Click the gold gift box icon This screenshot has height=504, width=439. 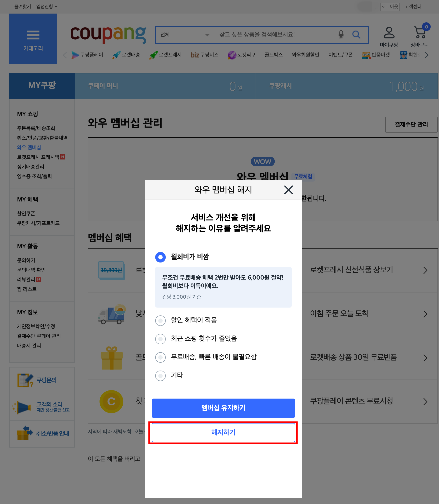111,358
